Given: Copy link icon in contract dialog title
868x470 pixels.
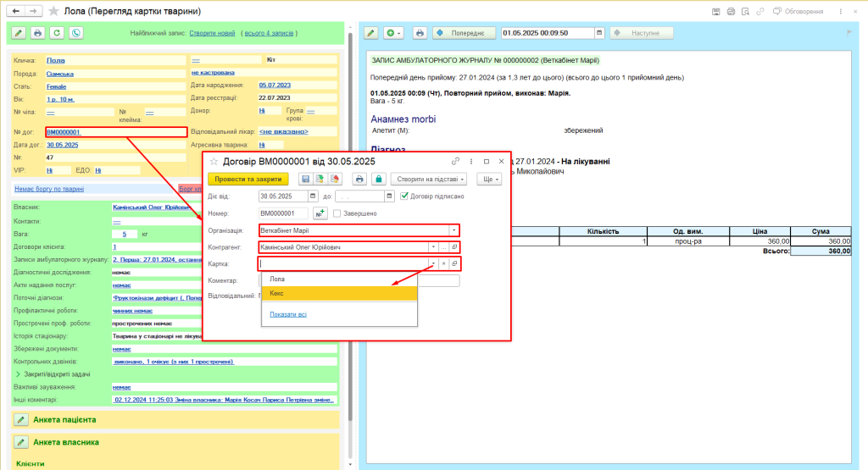Looking at the screenshot, I should (455, 162).
